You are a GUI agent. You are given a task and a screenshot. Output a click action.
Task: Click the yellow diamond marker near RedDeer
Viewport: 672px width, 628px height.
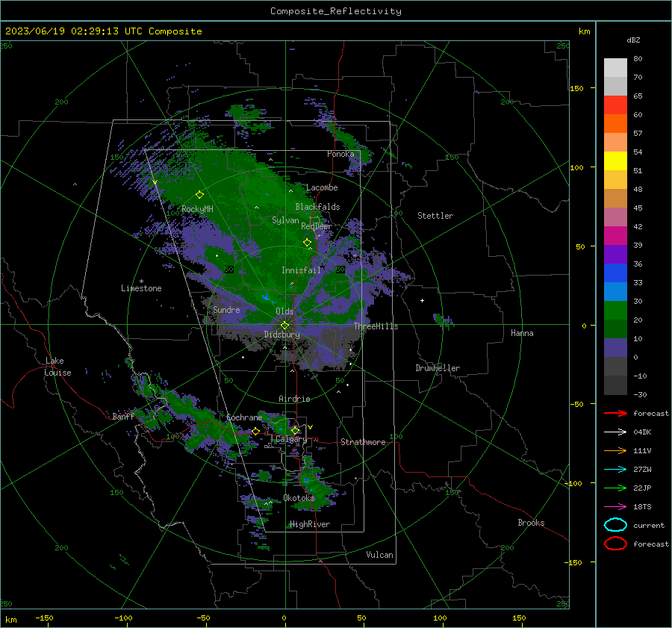tap(308, 243)
